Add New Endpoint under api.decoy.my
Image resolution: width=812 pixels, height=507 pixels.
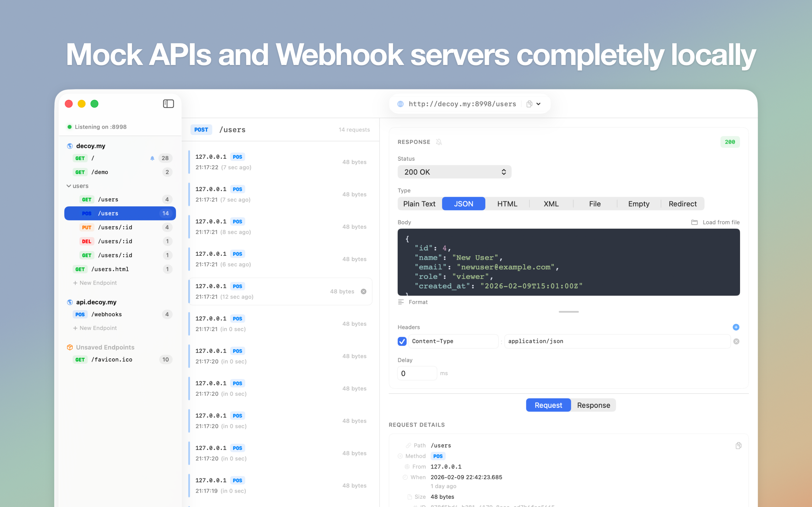click(95, 328)
